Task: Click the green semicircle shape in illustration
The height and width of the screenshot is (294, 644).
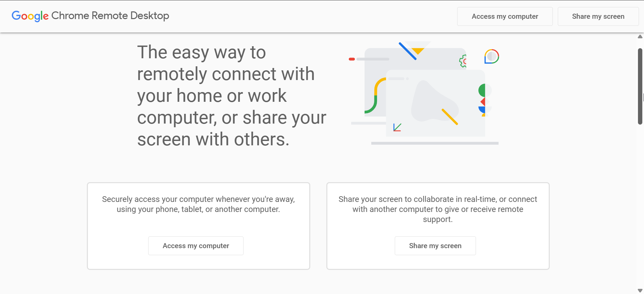Action: [482, 90]
